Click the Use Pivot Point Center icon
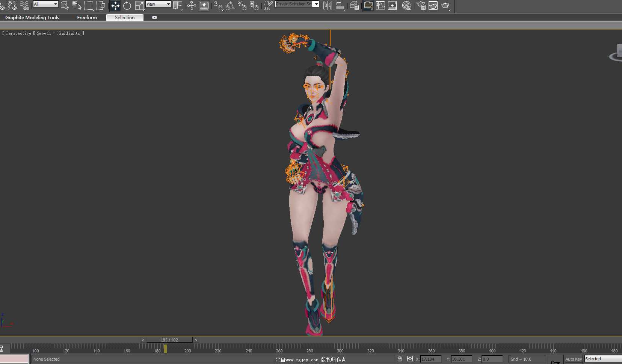This screenshot has height=364, width=622. 178,5
